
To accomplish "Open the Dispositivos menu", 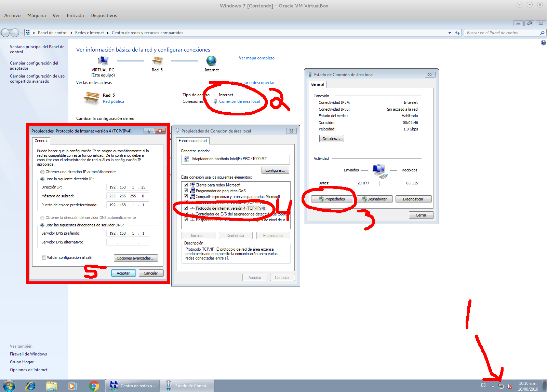I will coord(104,15).
